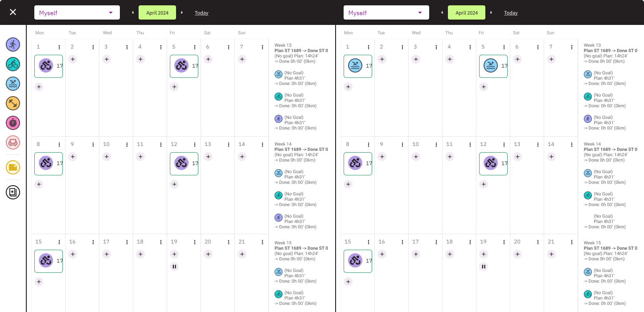Add a note with yellow note icon
Screen dimensions: 644x312
(13, 167)
